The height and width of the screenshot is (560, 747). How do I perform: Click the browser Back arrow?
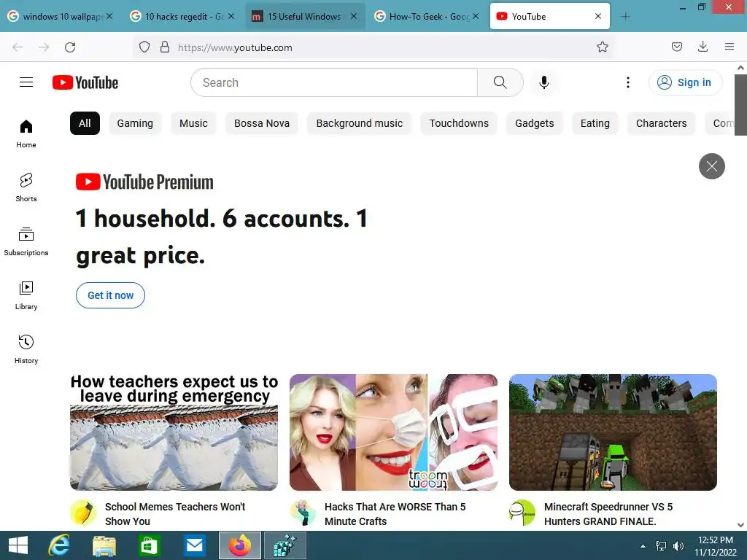click(18, 47)
